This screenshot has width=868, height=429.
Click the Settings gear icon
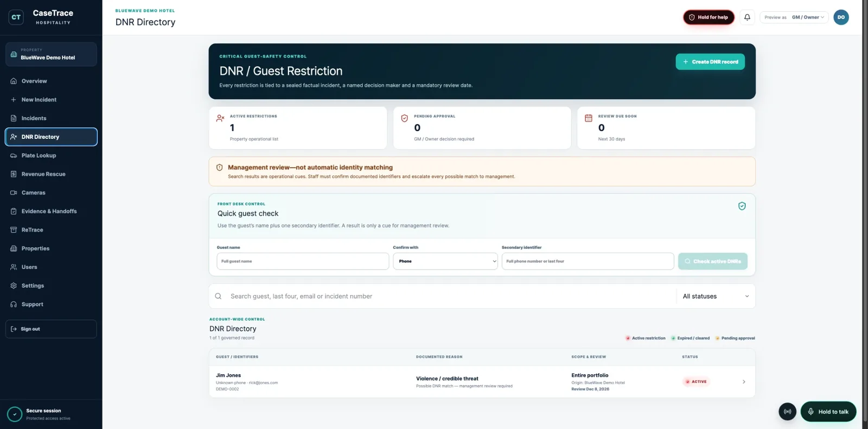(x=14, y=286)
